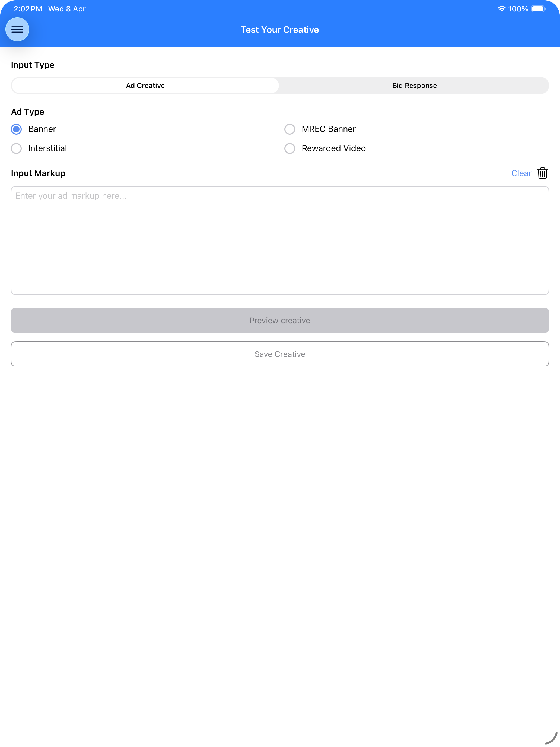Tap the trash can icon
Image resolution: width=560 pixels, height=747 pixels.
pos(542,173)
